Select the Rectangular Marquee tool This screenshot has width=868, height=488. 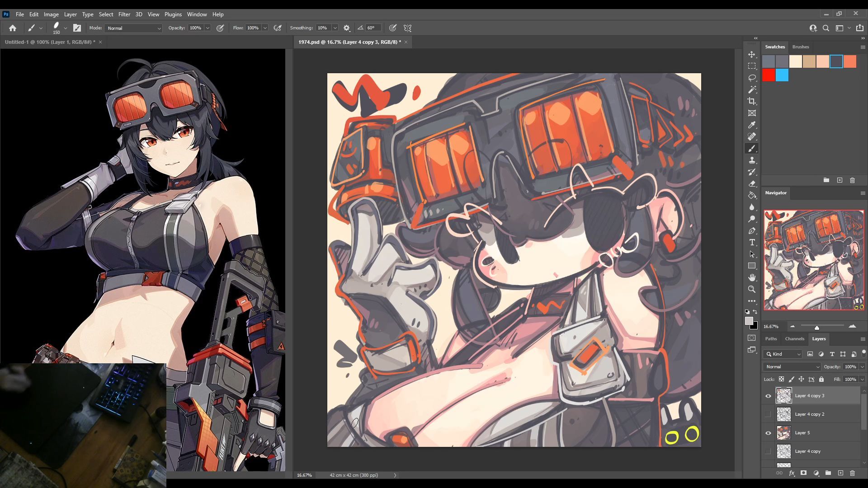point(752,66)
